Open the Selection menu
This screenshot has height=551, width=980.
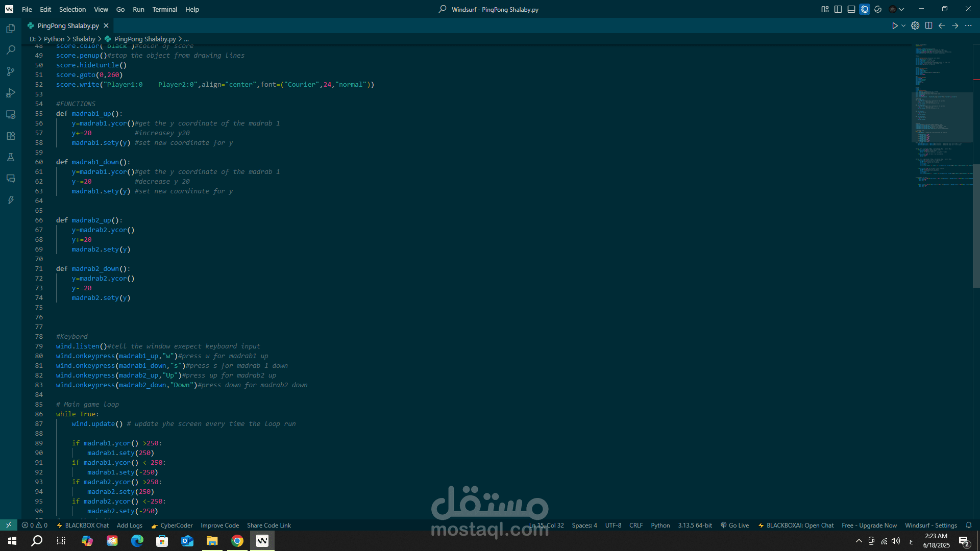click(72, 9)
